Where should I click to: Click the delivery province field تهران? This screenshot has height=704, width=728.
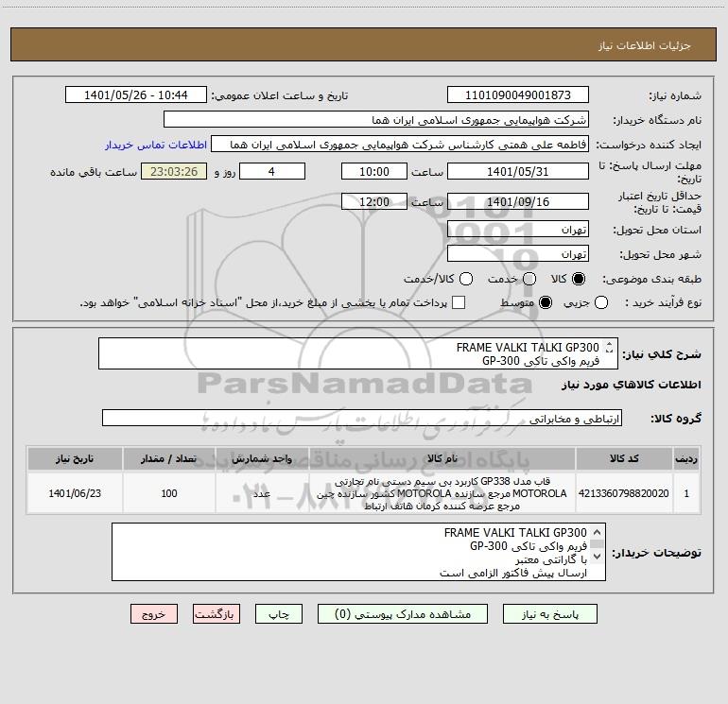click(518, 229)
